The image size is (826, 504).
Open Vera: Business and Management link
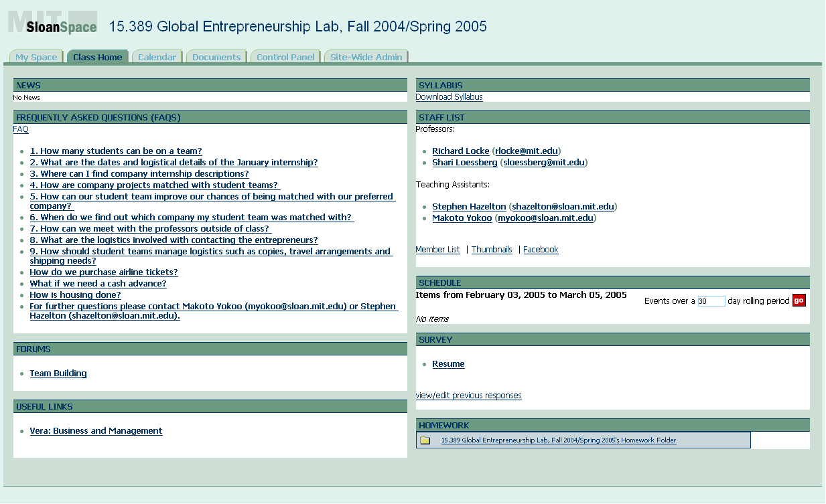click(x=96, y=431)
